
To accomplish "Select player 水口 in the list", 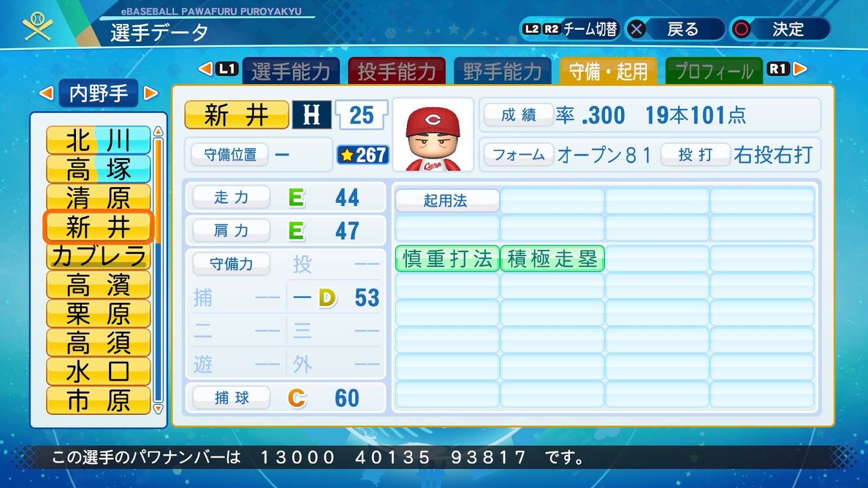I will [x=98, y=371].
